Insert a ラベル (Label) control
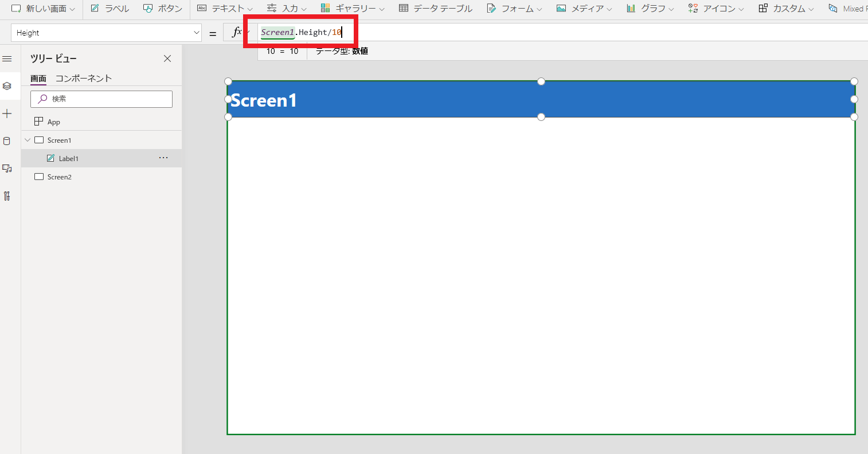The height and width of the screenshot is (454, 868). pyautogui.click(x=110, y=9)
